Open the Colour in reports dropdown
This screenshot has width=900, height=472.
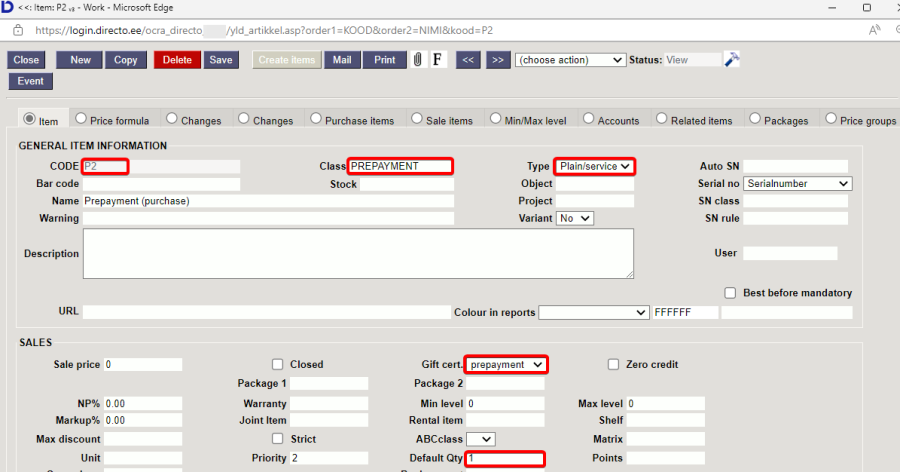coord(594,312)
